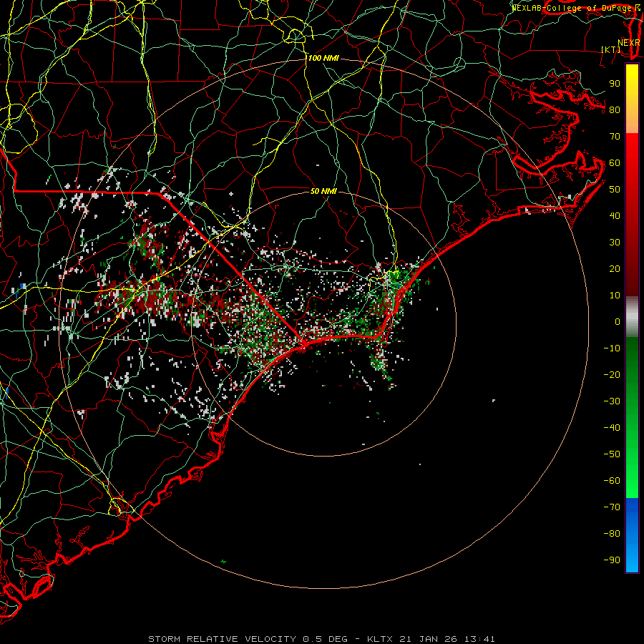Select the "0.5 DEG" elevation text
The width and height of the screenshot is (644, 644).
pyautogui.click(x=326, y=639)
